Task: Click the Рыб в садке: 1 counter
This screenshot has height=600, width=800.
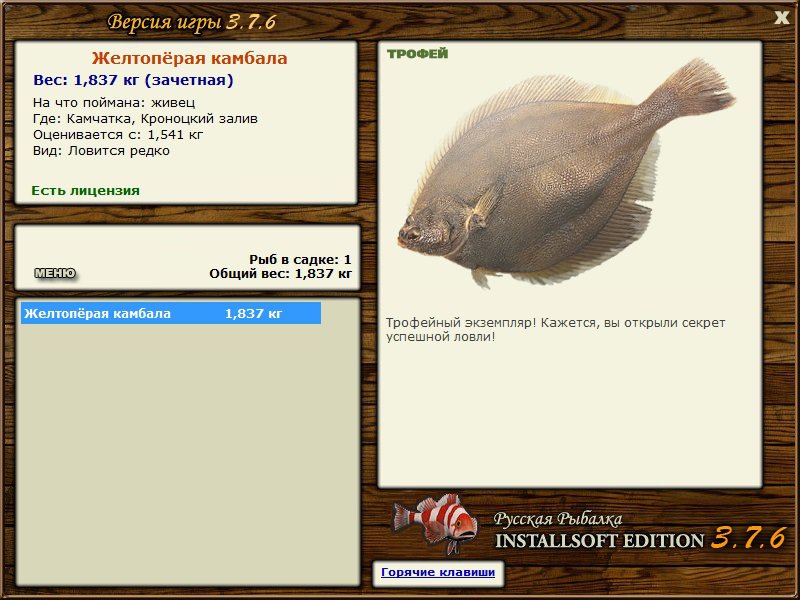Action: 299,259
